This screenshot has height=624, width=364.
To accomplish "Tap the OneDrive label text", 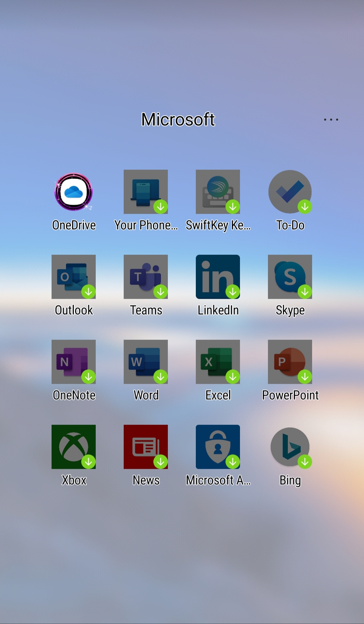I will (74, 225).
